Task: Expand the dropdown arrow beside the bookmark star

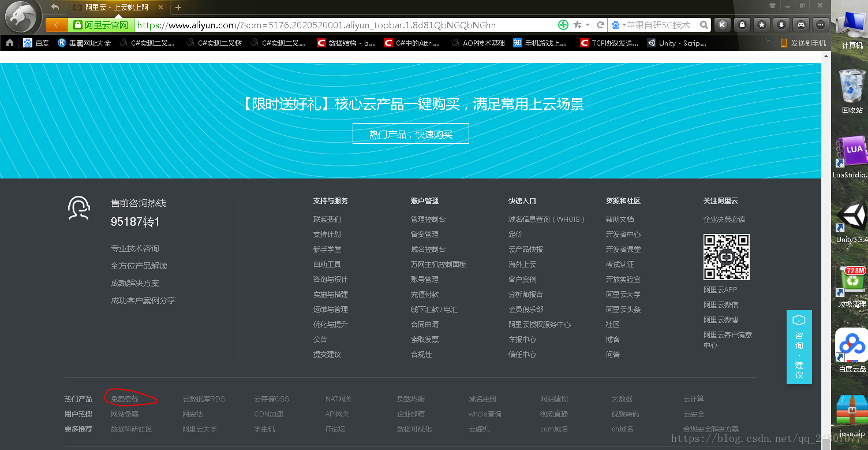Action: point(588,25)
